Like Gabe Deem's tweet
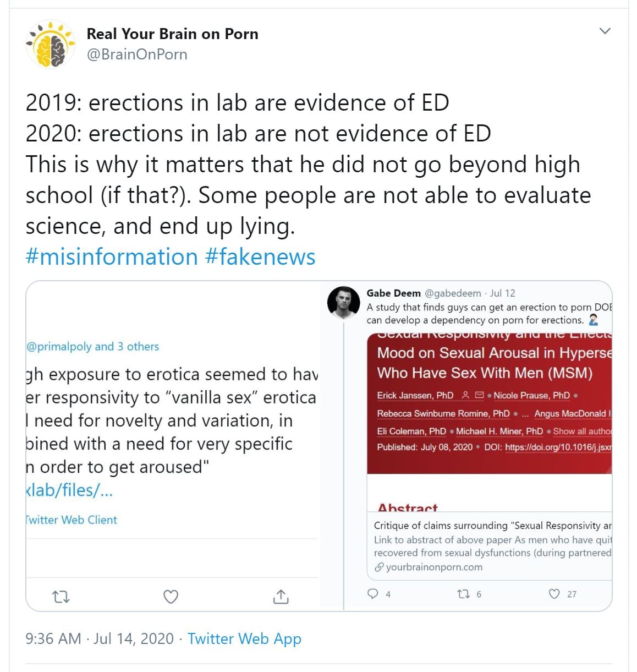 (x=554, y=594)
